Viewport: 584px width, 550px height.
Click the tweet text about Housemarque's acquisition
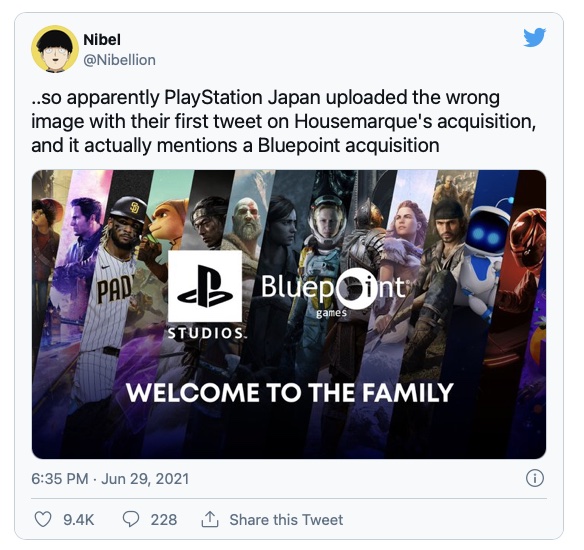click(x=284, y=121)
